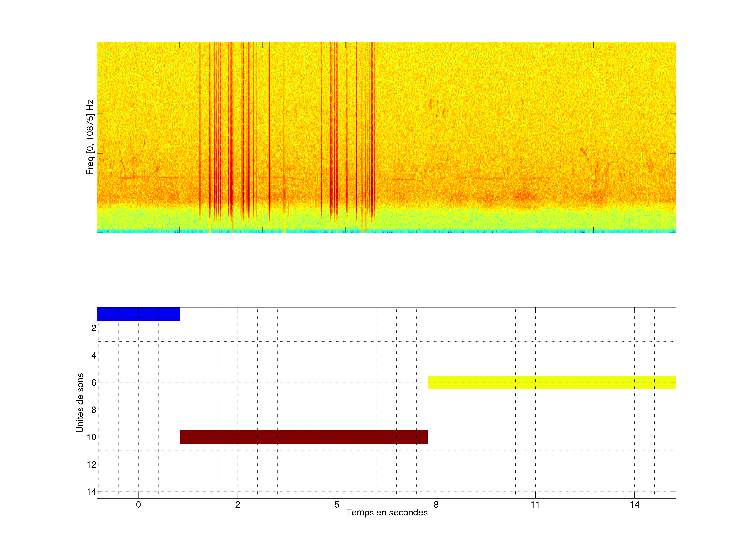Click y-axis tick label 4 of sound units

(x=94, y=355)
